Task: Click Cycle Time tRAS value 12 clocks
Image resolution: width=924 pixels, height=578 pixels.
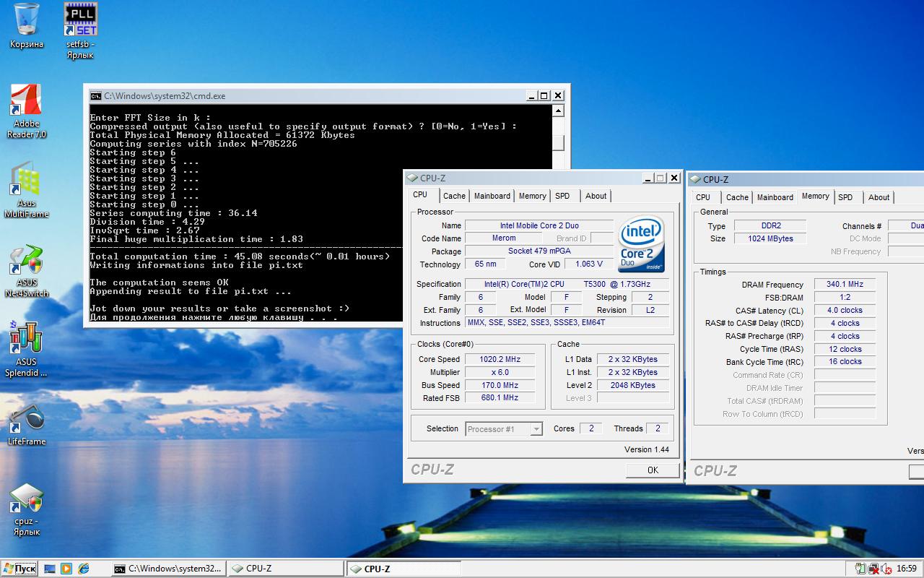Action: (845, 349)
